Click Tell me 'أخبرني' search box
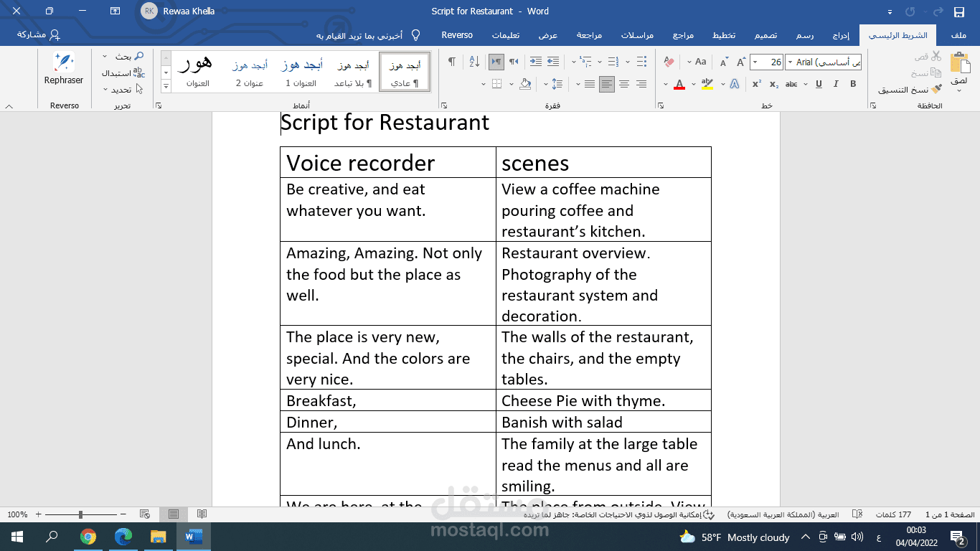980x551 pixels. tap(367, 35)
